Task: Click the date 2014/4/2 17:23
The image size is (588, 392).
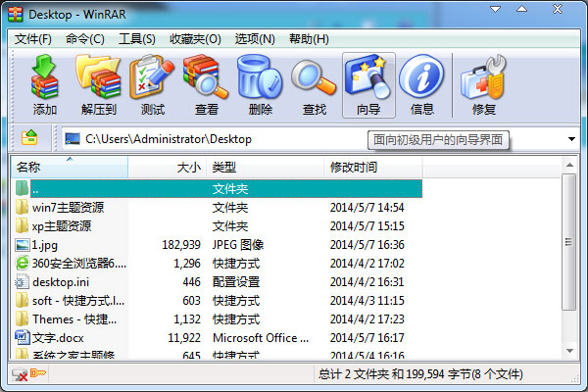Action: point(367,319)
